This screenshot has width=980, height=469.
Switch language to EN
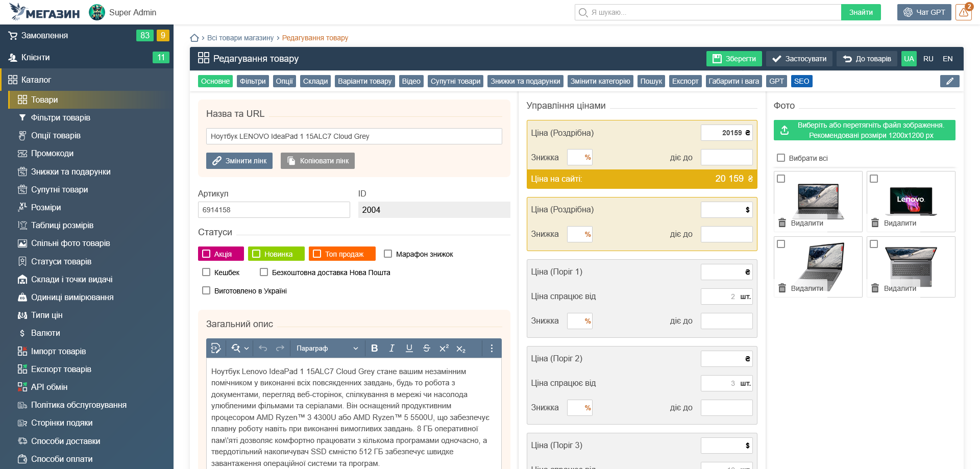[x=948, y=59]
